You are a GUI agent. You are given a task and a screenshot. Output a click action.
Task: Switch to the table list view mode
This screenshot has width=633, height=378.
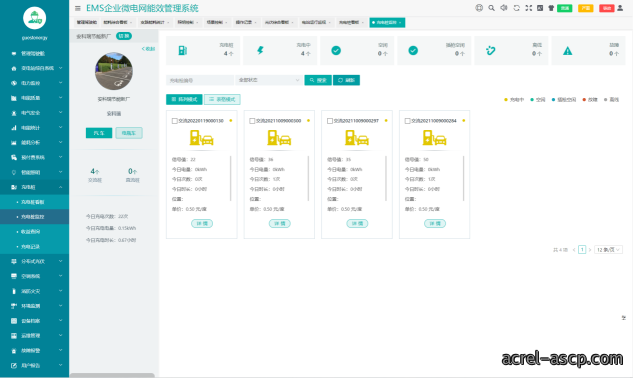tap(222, 99)
